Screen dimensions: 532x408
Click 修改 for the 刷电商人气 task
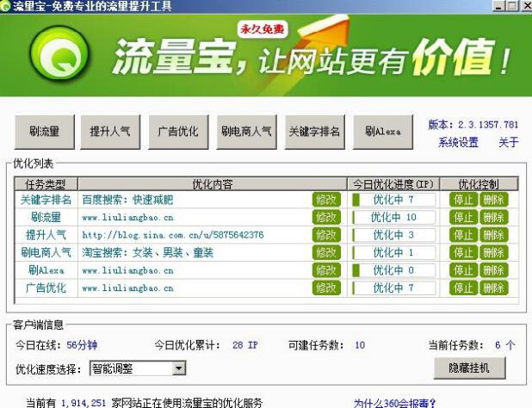coord(326,253)
